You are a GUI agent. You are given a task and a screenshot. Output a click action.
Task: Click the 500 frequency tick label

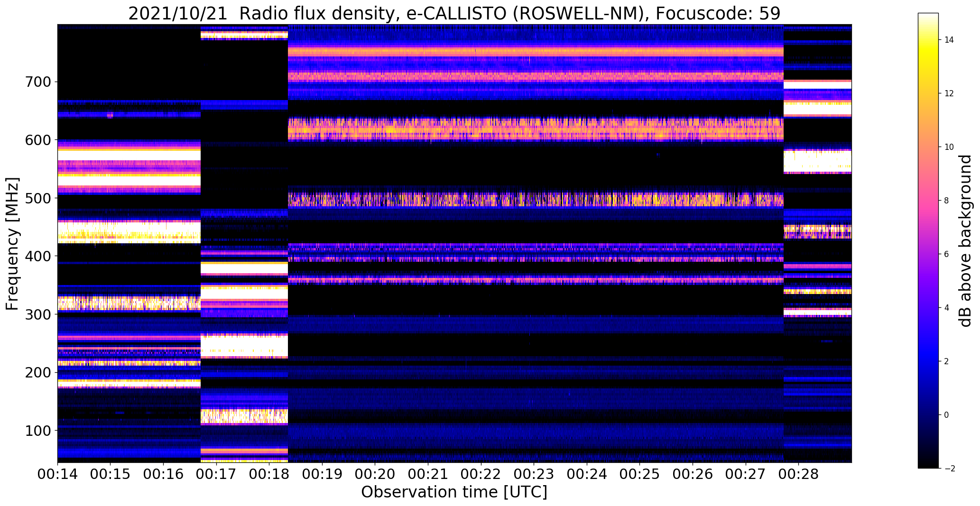[37, 198]
